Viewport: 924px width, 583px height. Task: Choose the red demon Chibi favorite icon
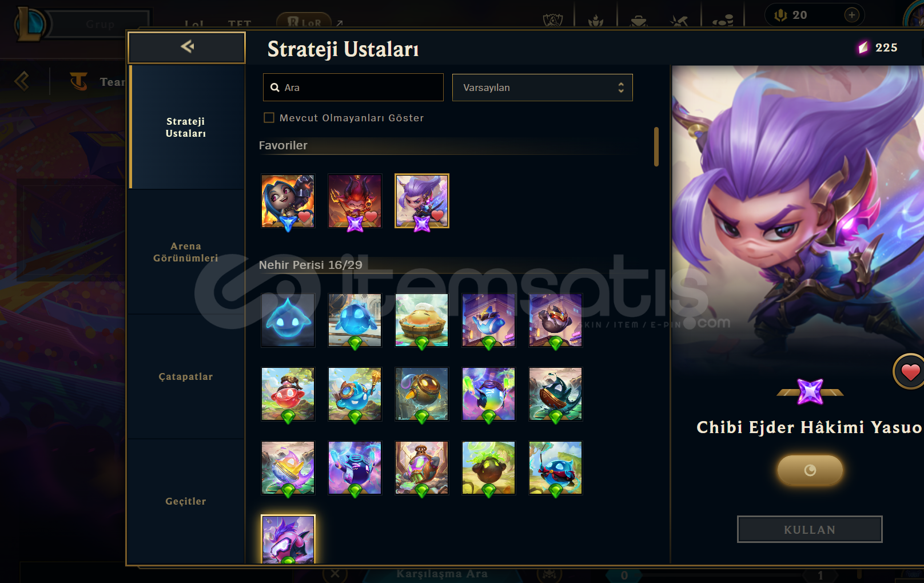[x=355, y=201]
